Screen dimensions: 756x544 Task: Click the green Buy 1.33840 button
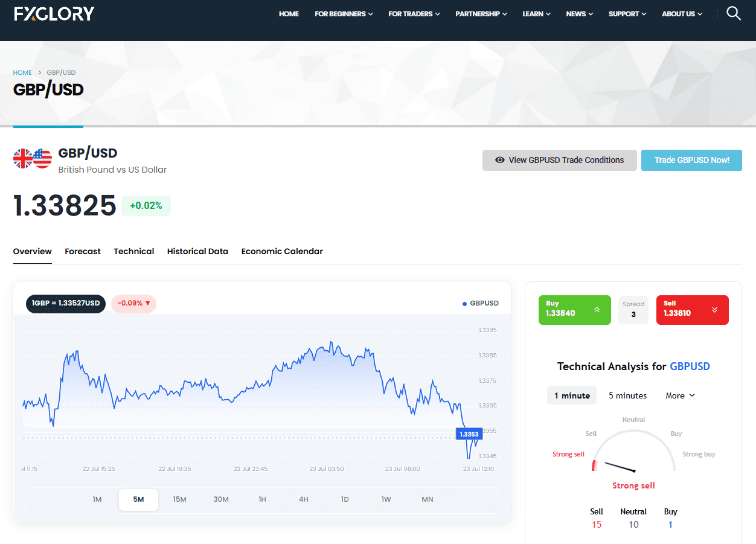[575, 310]
